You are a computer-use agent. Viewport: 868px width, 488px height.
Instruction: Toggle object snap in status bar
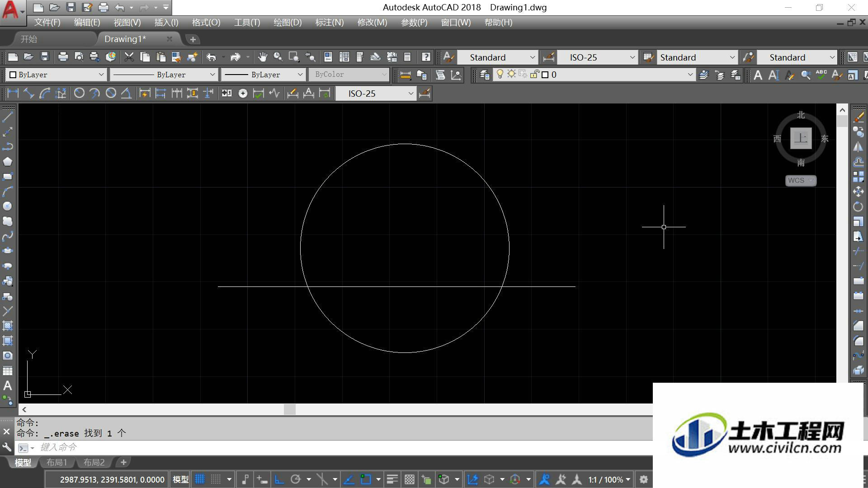coord(365,479)
